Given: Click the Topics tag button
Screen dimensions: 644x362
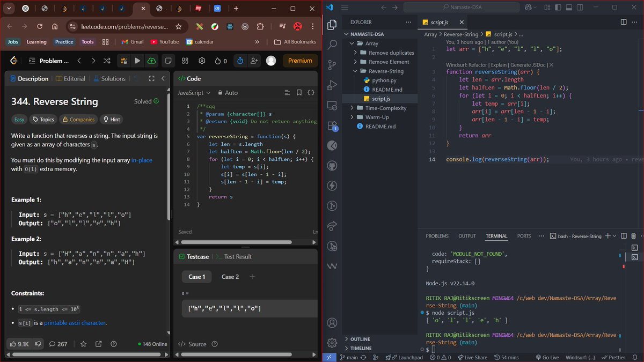Looking at the screenshot, I should coord(43,120).
